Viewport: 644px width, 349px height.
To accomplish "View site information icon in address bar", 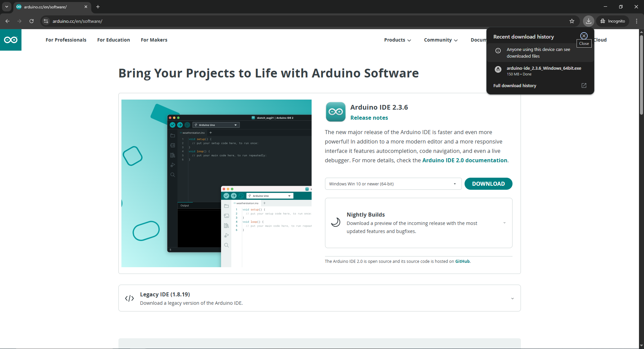I will [46, 21].
